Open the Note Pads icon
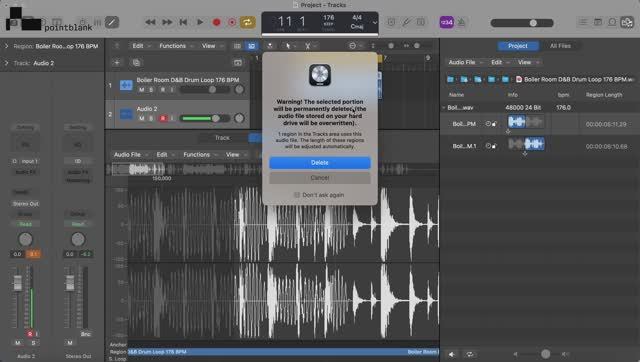 click(598, 22)
